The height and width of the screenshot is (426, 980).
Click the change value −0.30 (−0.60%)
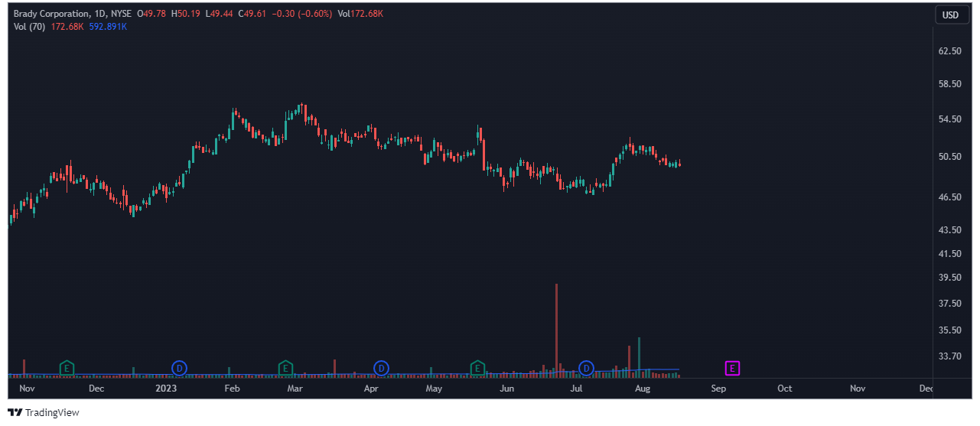[x=302, y=15]
